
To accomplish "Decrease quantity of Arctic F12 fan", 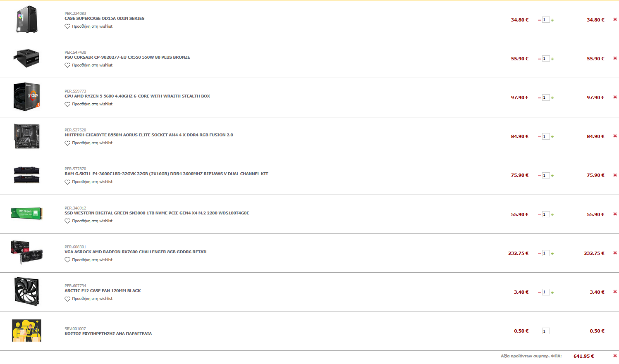I will [x=539, y=293].
